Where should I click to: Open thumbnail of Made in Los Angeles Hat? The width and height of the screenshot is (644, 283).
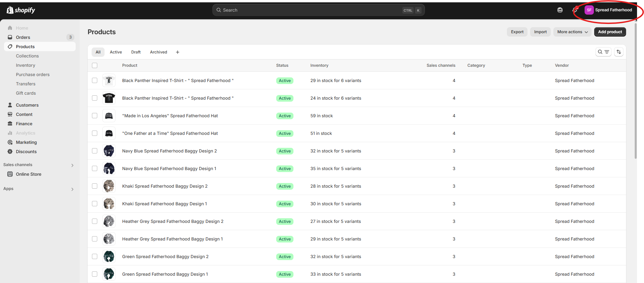109,116
